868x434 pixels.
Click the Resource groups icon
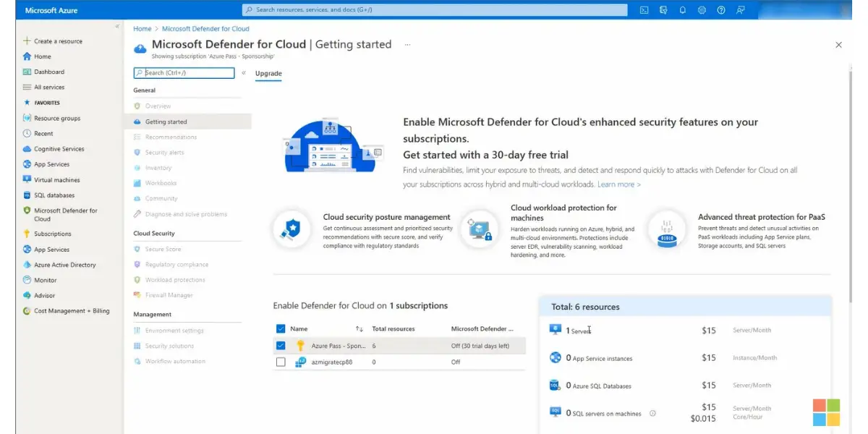[27, 118]
